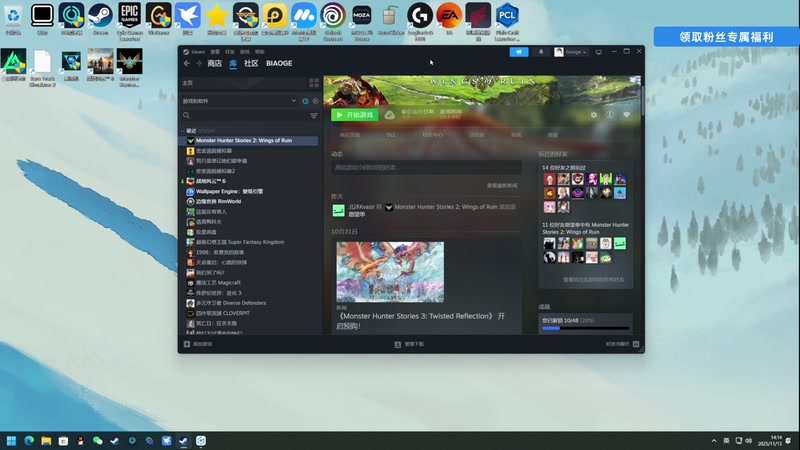Collapse the 最近 recent games section
The height and width of the screenshot is (450, 800).
tap(183, 131)
